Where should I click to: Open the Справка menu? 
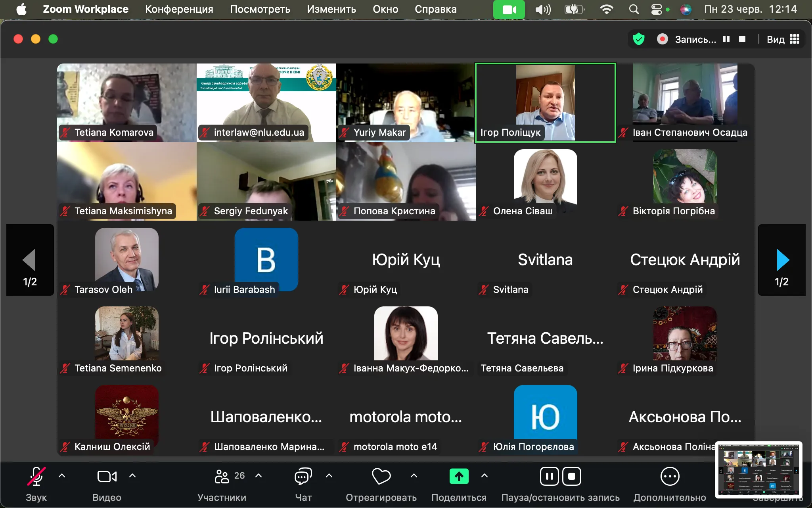435,9
